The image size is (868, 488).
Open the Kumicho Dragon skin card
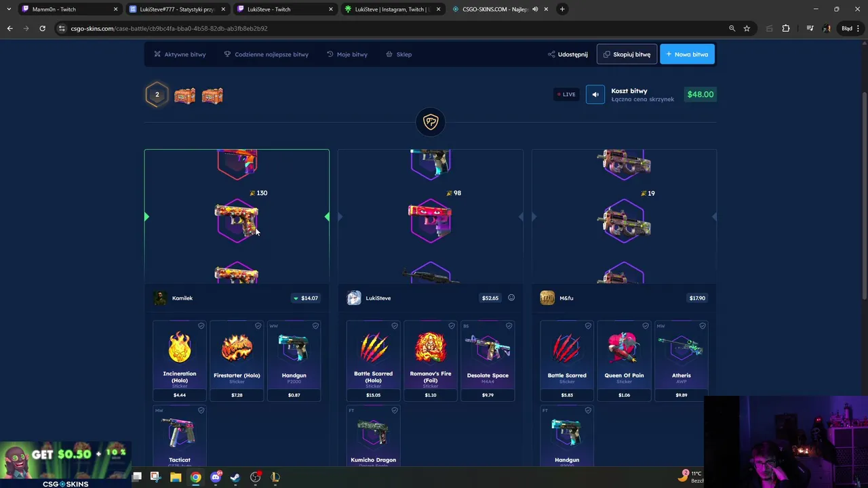click(373, 436)
